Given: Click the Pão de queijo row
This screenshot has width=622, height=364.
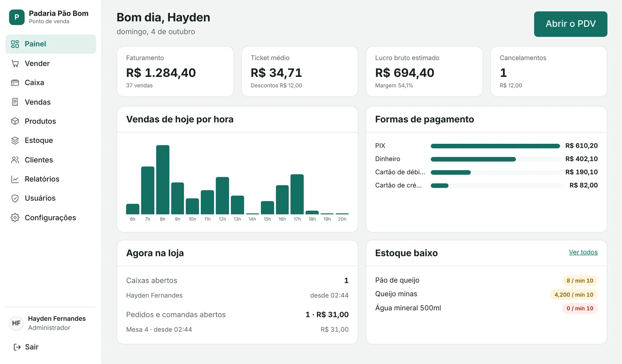Looking at the screenshot, I should click(486, 280).
